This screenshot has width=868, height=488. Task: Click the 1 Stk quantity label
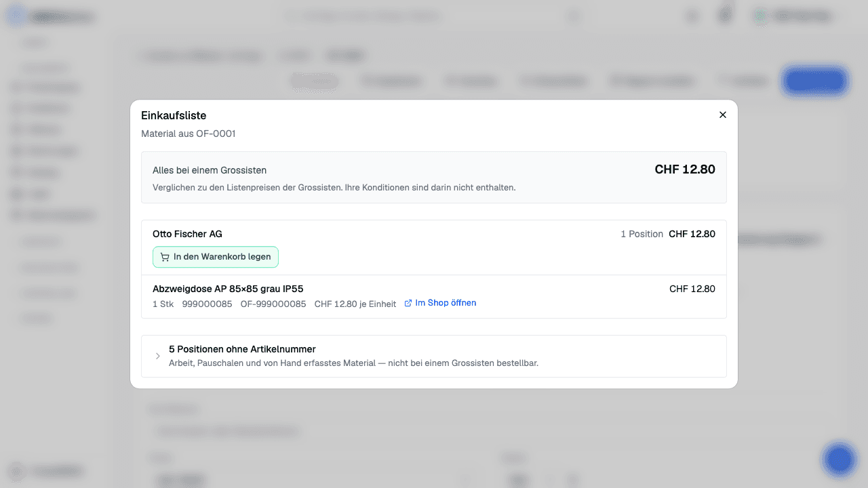click(163, 304)
